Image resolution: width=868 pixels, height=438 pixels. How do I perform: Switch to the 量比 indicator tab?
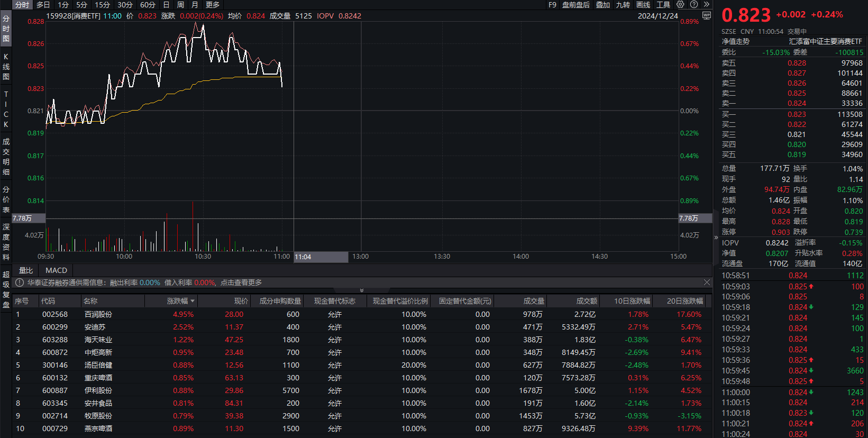(26, 270)
